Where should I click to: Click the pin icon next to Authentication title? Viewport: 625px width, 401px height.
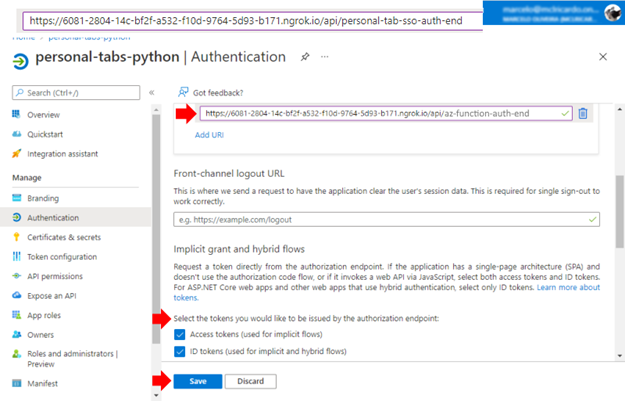pyautogui.click(x=305, y=57)
